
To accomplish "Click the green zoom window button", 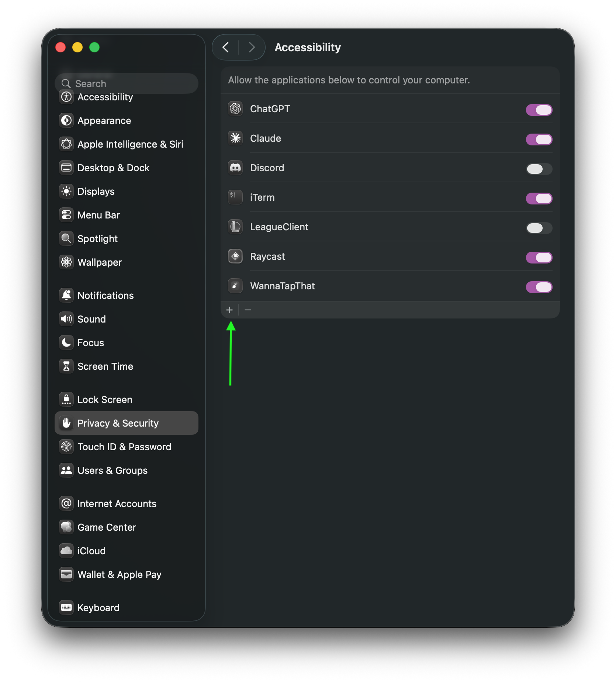I will tap(94, 47).
